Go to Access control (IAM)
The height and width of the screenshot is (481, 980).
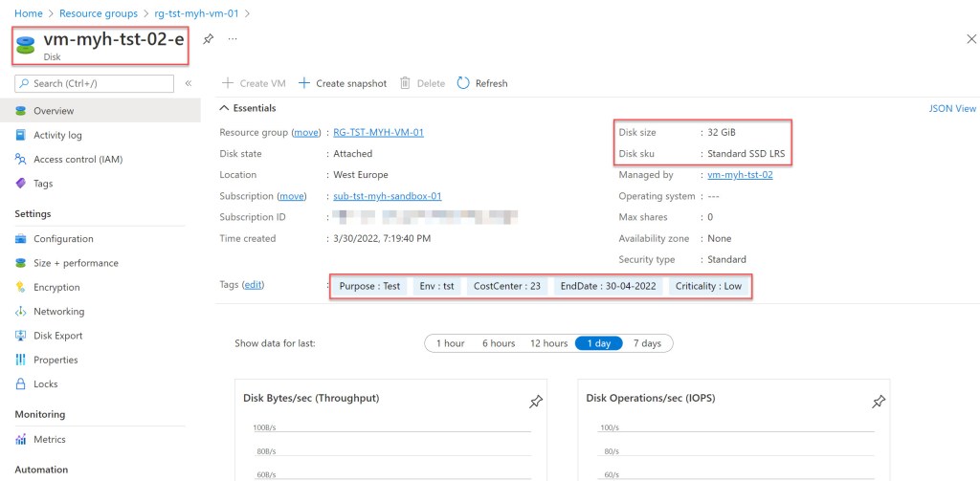[x=78, y=160]
